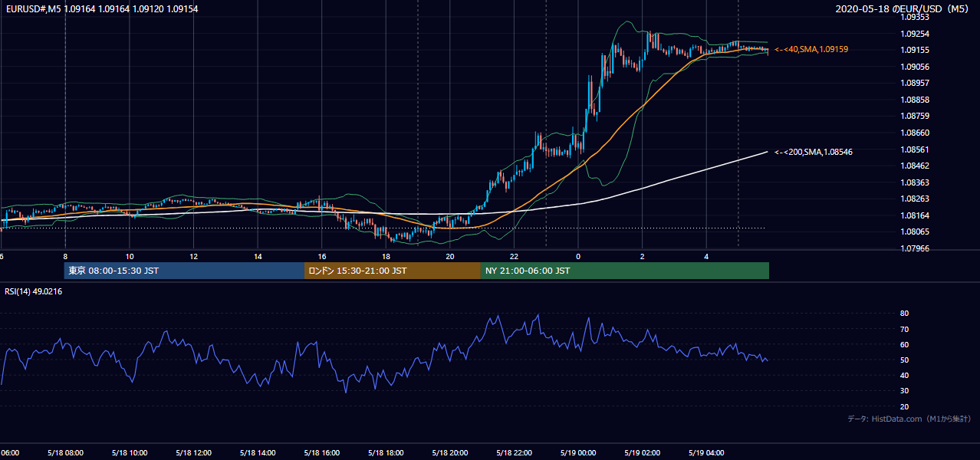Click the 5/18 10:00 time axis label
This screenshot has height=460, width=980.
point(129,453)
